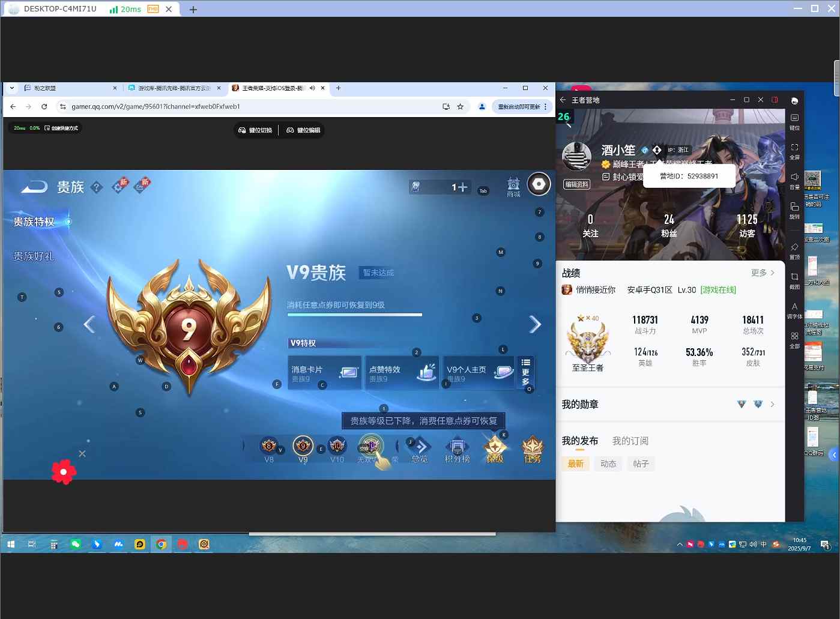The image size is (840, 619).
Task: Click the 旋转 rotate icon in emulator sidebar
Action: pos(794,211)
